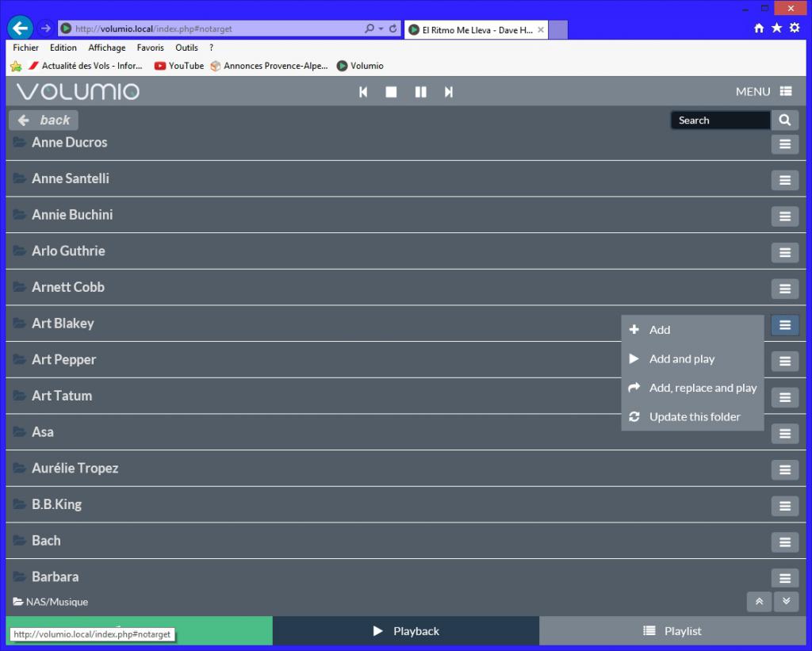Choose Add and play option

click(x=692, y=359)
